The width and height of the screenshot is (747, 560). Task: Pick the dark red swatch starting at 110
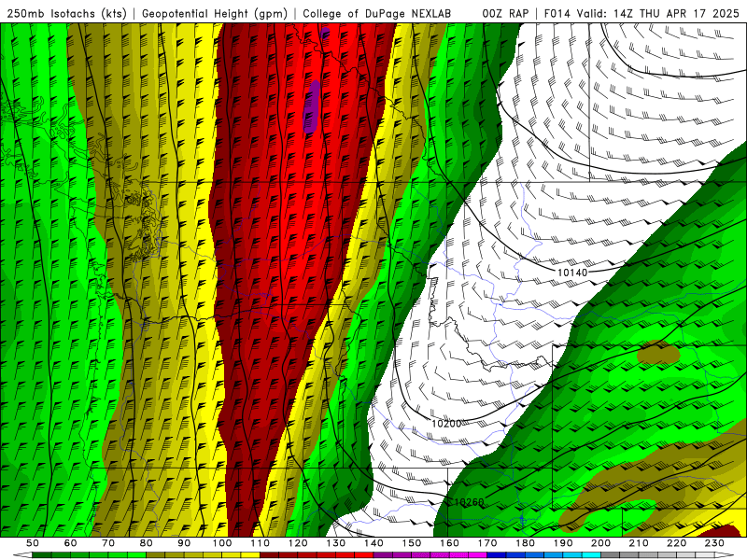pyautogui.click(x=270, y=555)
